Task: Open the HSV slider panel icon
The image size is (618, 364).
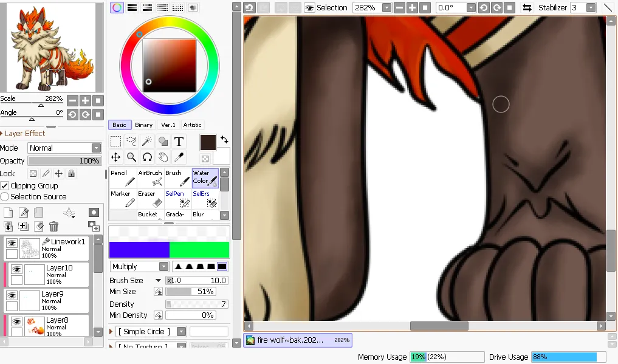Action: click(x=147, y=7)
